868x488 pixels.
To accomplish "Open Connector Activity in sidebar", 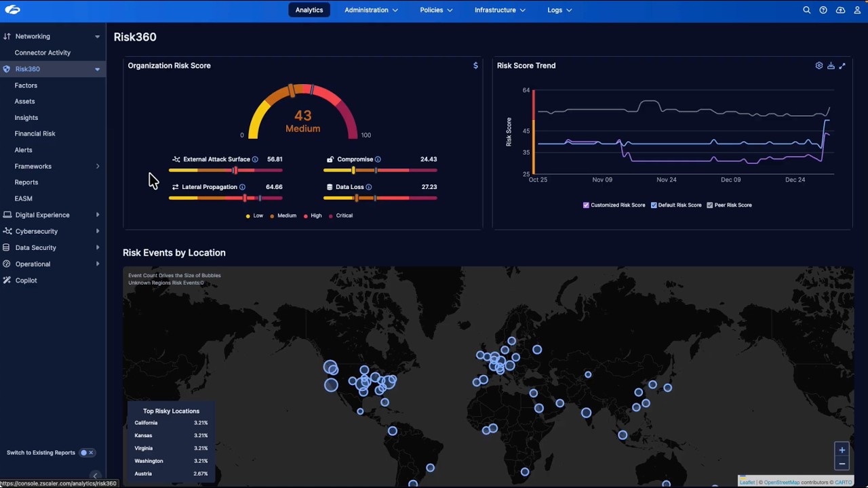I will click(43, 53).
